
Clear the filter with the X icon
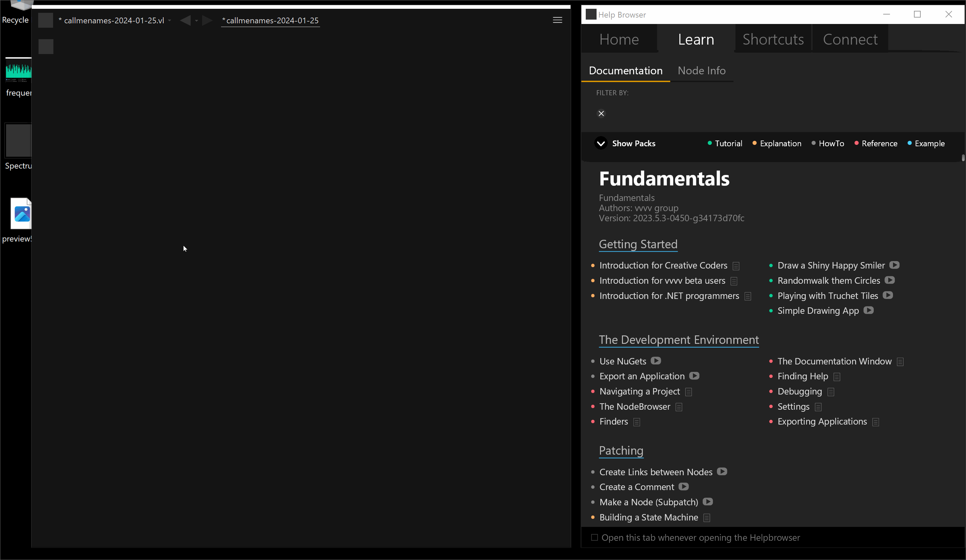601,113
